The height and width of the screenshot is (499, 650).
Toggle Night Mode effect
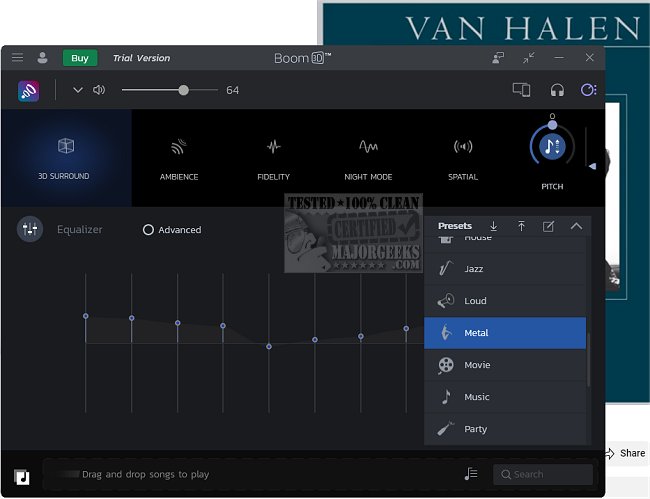pyautogui.click(x=368, y=160)
